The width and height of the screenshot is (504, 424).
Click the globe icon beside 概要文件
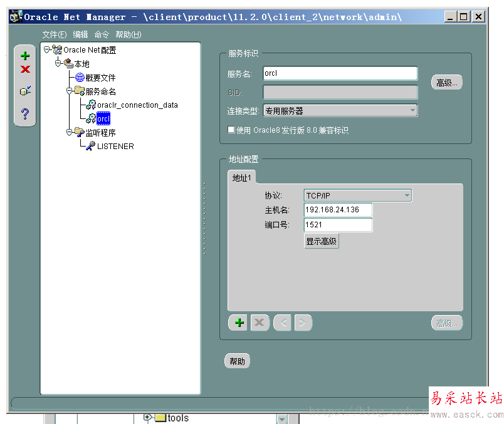[80, 77]
